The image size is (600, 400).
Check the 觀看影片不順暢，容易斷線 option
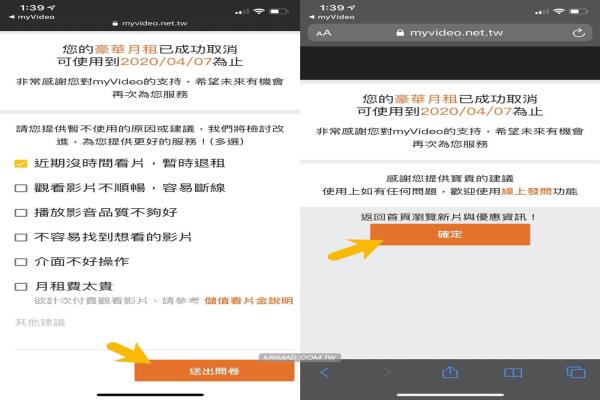[21, 187]
